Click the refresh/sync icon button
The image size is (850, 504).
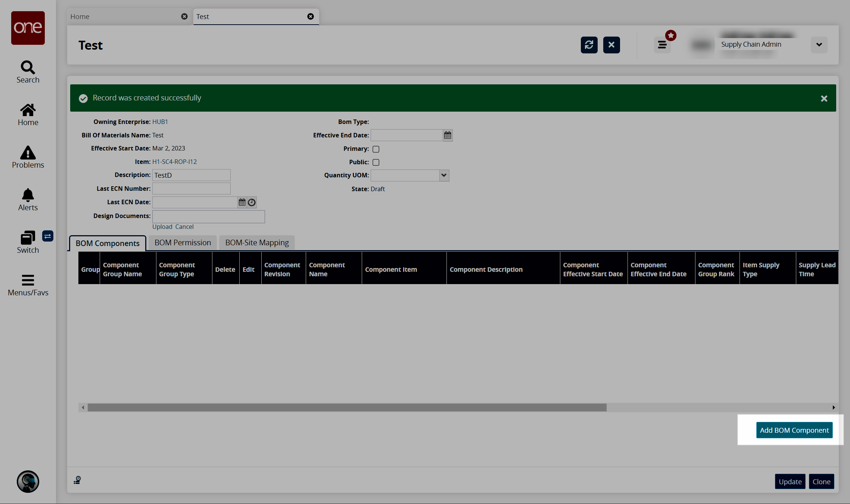pyautogui.click(x=589, y=44)
